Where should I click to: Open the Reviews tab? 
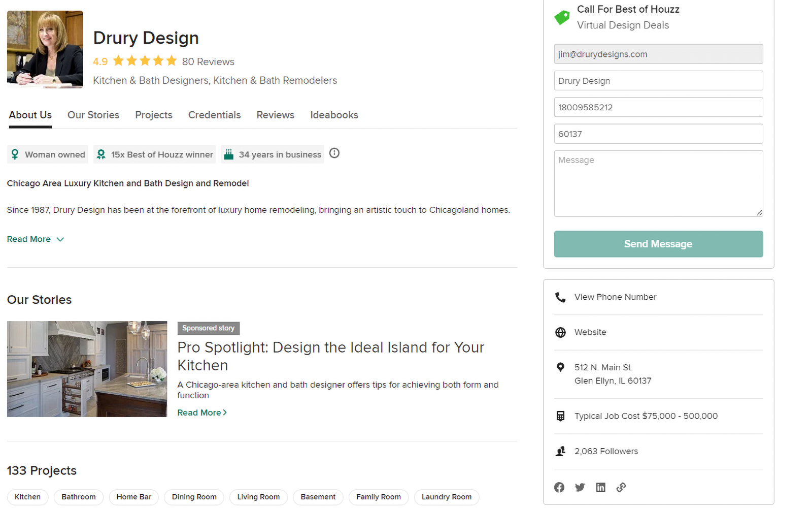click(276, 115)
